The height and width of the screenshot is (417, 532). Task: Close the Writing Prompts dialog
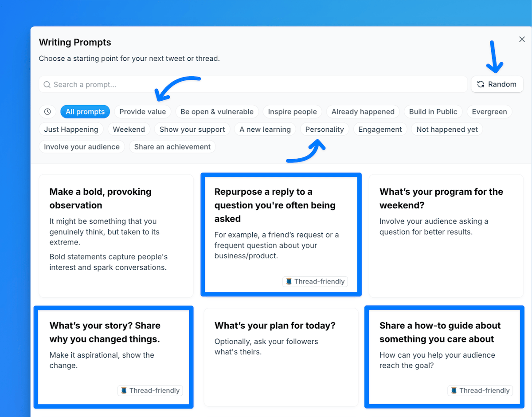click(x=522, y=39)
